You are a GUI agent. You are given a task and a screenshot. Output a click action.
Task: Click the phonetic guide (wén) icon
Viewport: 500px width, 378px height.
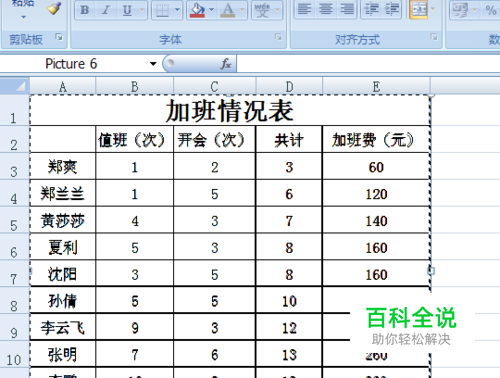tap(262, 10)
